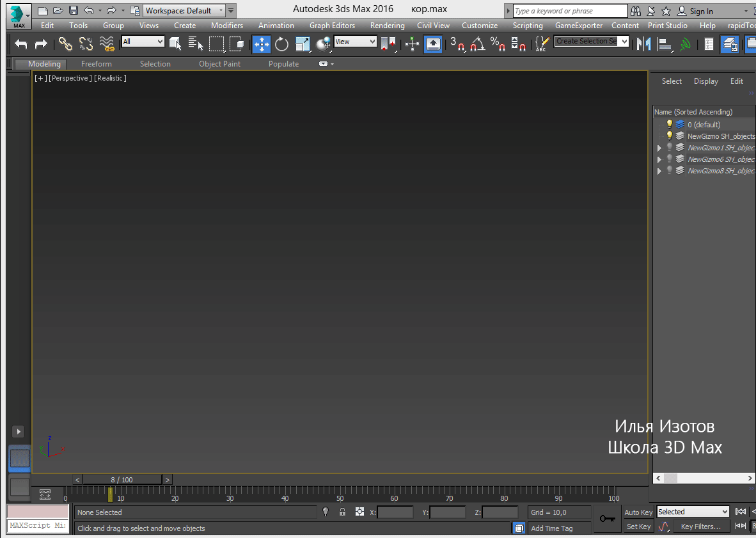The width and height of the screenshot is (756, 538).
Task: Click the Mirror tool icon
Action: (x=642, y=44)
